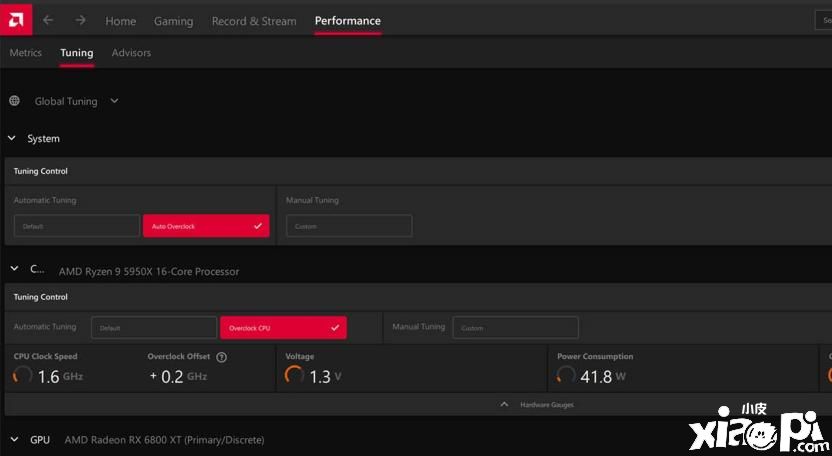Open the Home menu

click(x=120, y=21)
